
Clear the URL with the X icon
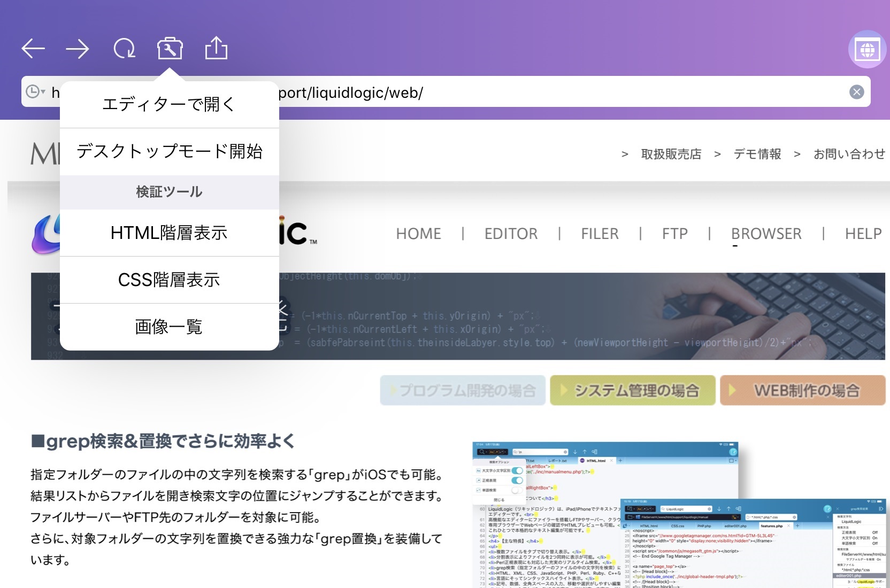(856, 92)
